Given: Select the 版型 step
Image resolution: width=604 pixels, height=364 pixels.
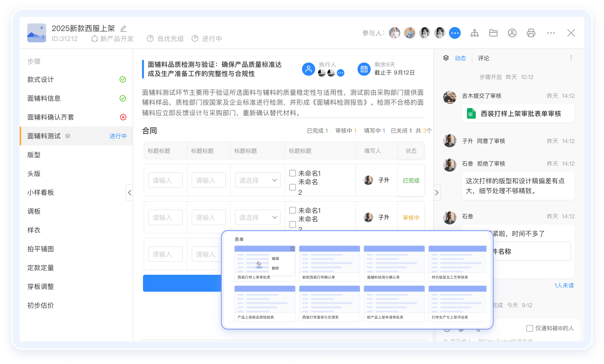Looking at the screenshot, I should coord(76,155).
